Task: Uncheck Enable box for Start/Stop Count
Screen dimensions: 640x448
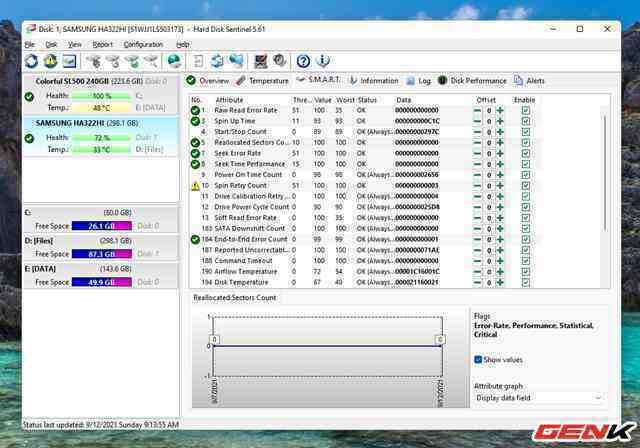Action: (526, 132)
